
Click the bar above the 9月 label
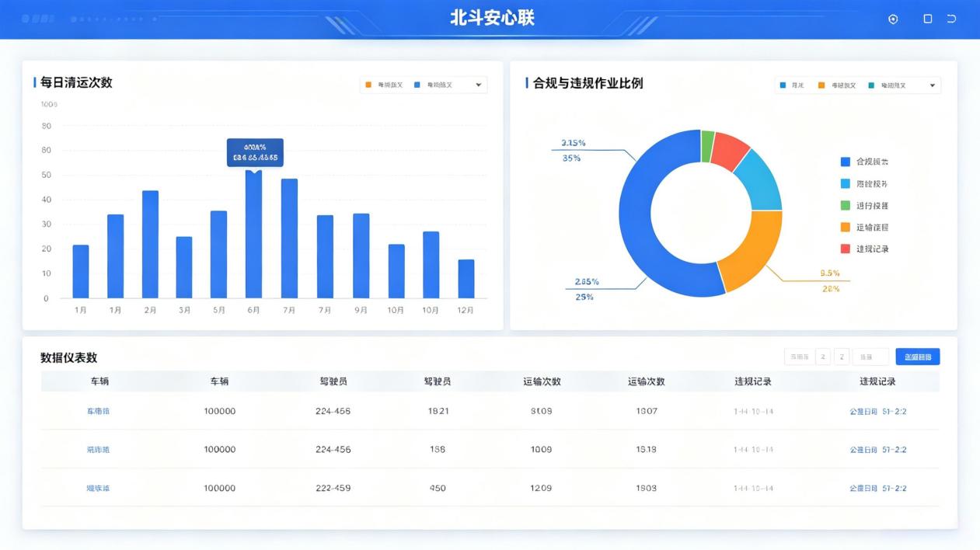(x=361, y=256)
